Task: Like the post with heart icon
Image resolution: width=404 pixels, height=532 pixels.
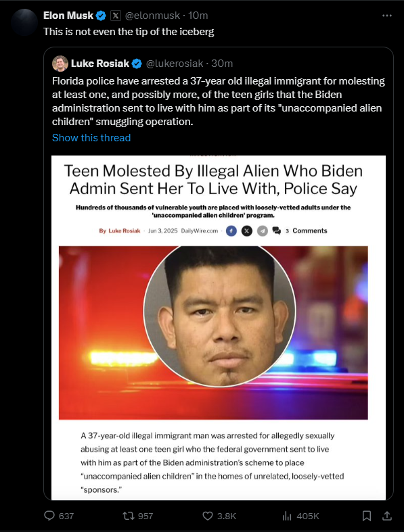Action: click(208, 516)
